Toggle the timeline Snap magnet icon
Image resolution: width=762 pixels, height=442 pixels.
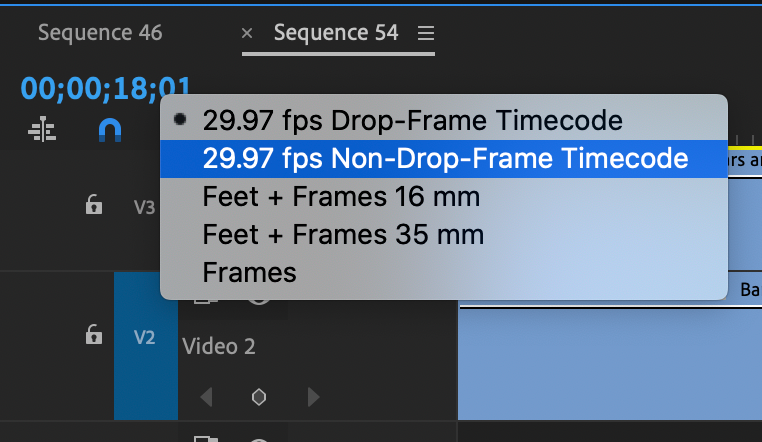click(110, 130)
